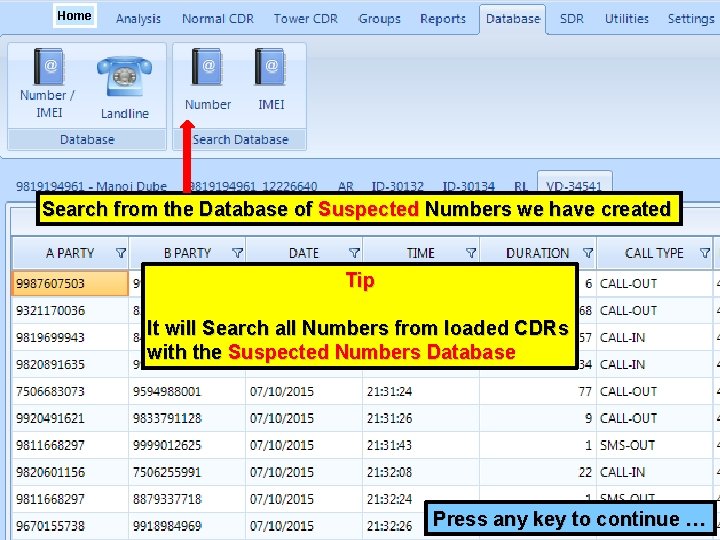Image resolution: width=720 pixels, height=540 pixels.
Task: Open filter dropdown for A PARTY column
Action: (x=121, y=253)
